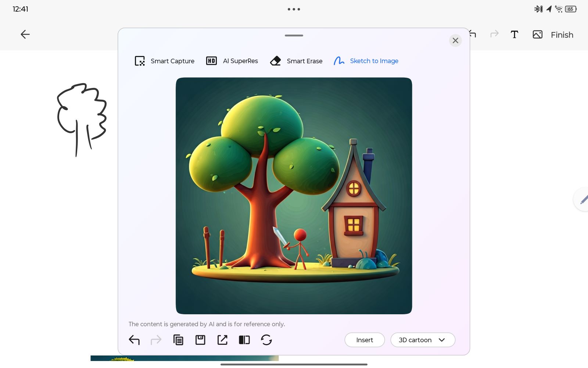Regenerate the image with the refresh icon

pyautogui.click(x=266, y=340)
